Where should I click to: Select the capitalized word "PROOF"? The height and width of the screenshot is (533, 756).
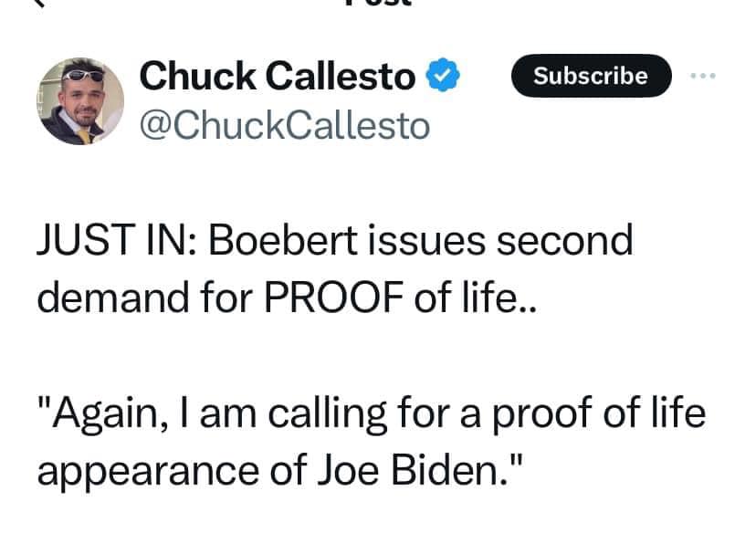coord(334,297)
